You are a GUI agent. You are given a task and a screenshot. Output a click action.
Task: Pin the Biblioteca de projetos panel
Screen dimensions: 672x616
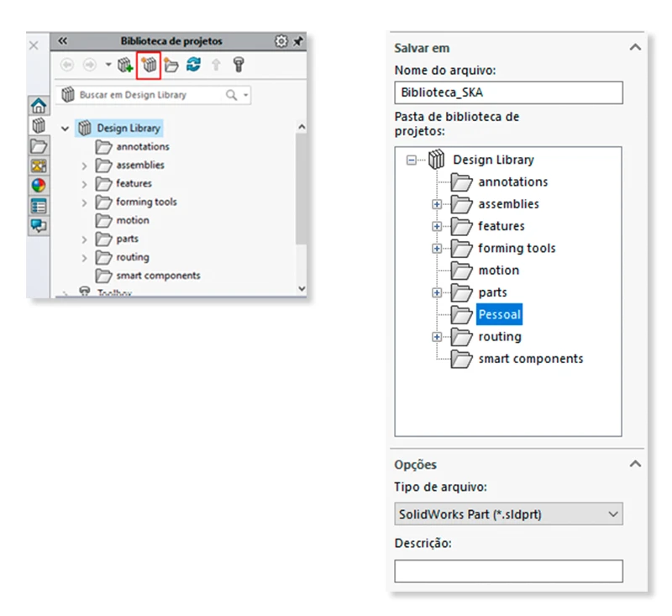click(x=298, y=41)
